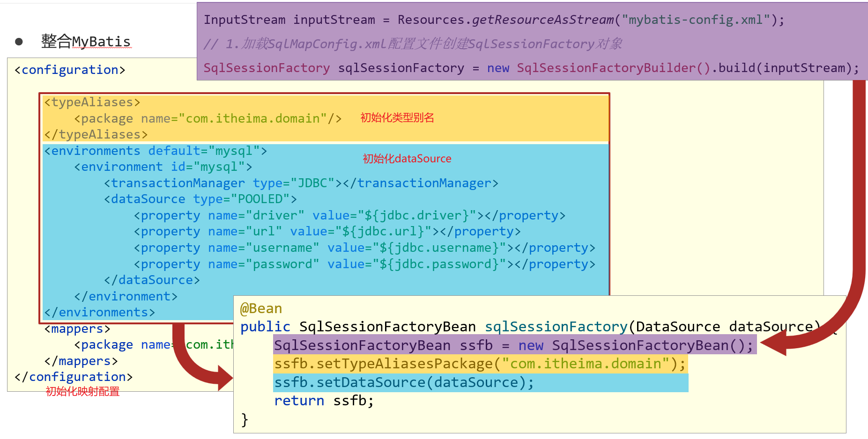The height and width of the screenshot is (439, 868).
Task: Click the new SqlSessionFactoryBean() line
Action: [513, 345]
